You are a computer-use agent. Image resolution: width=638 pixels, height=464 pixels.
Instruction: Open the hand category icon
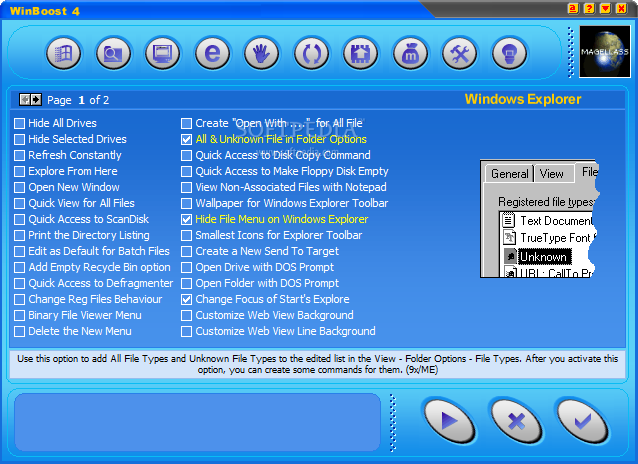pos(262,53)
